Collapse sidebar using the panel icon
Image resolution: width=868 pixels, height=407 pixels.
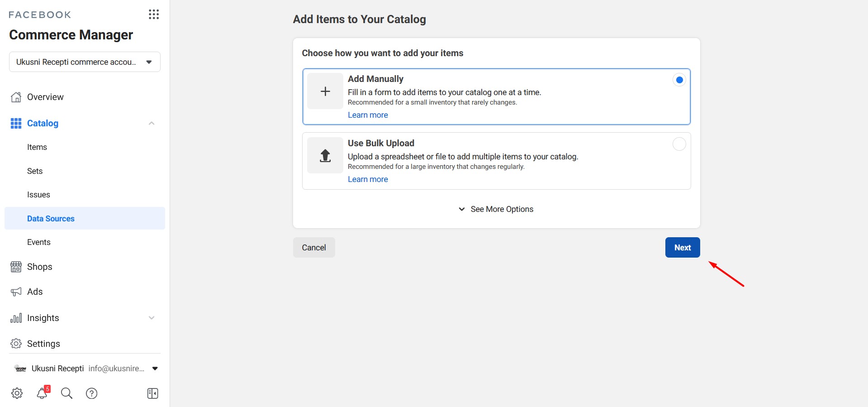[152, 393]
